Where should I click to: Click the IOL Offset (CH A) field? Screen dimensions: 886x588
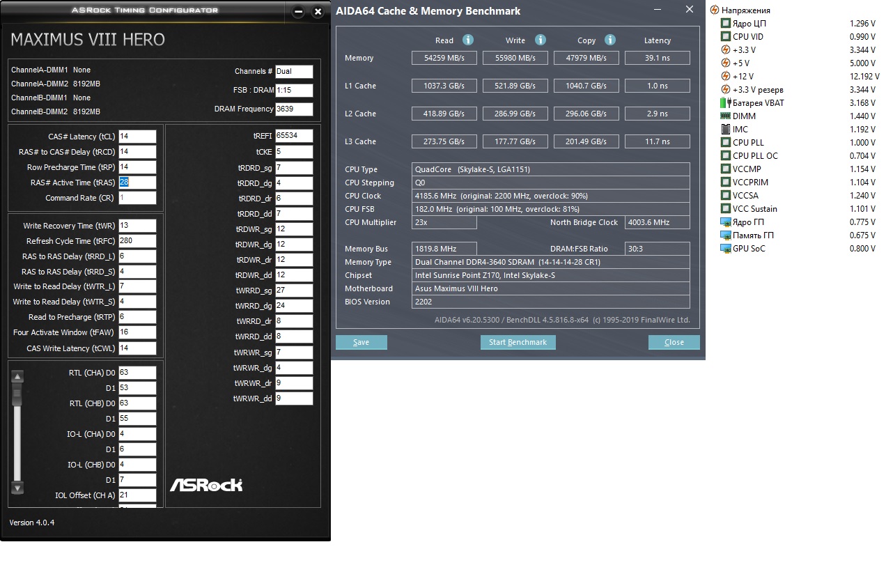point(137,496)
